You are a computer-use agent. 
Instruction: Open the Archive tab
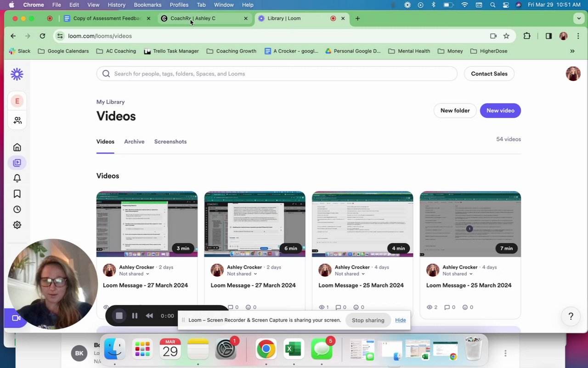click(134, 142)
